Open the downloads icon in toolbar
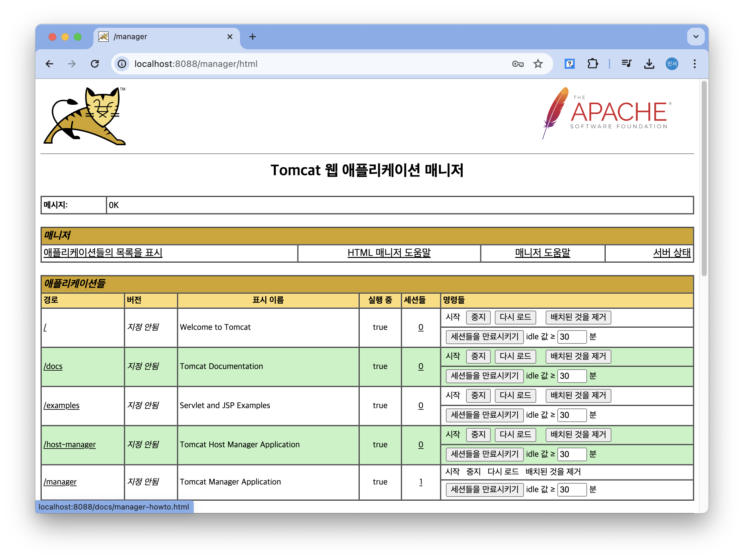Image resolution: width=744 pixels, height=560 pixels. tap(649, 64)
